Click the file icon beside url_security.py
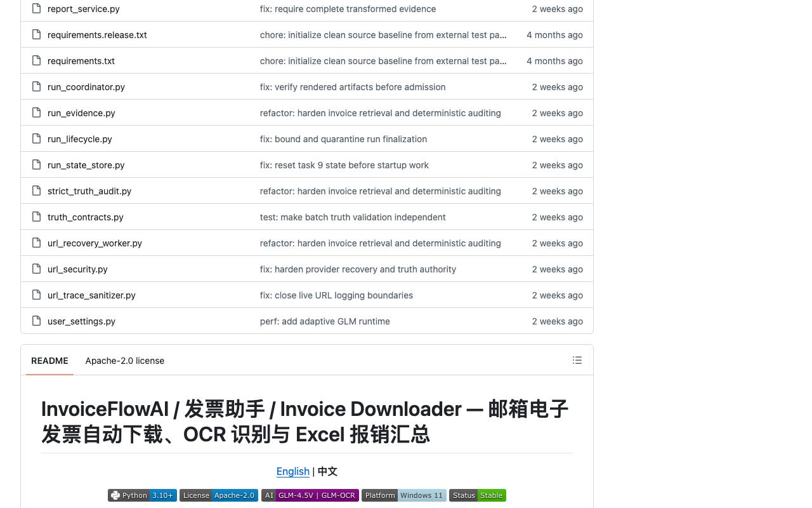 click(36, 269)
